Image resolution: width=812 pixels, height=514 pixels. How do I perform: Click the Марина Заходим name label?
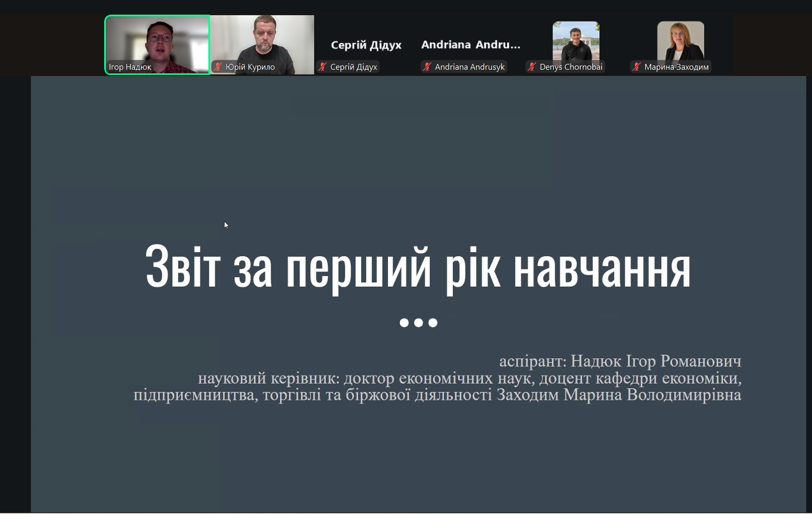(x=676, y=67)
